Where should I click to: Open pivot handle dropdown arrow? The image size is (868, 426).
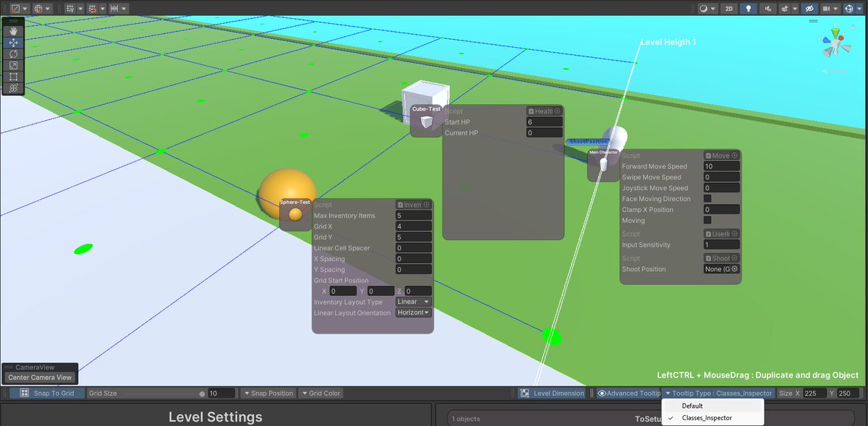(x=25, y=9)
